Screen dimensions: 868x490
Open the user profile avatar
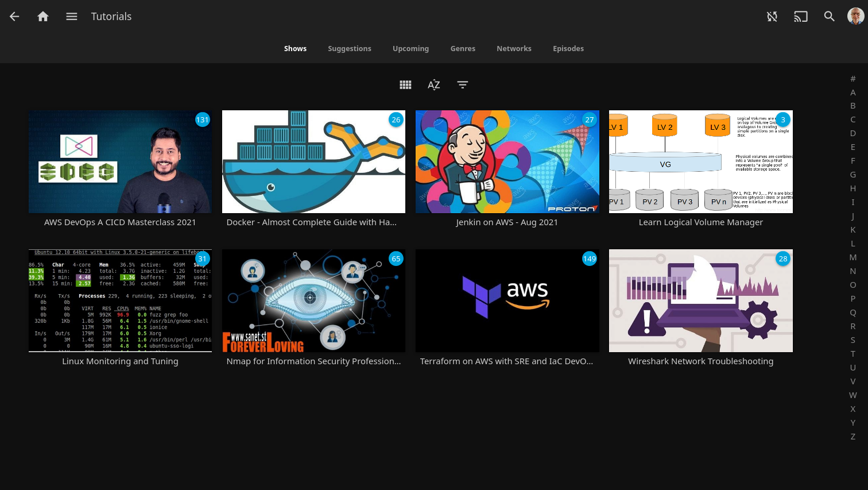(856, 16)
